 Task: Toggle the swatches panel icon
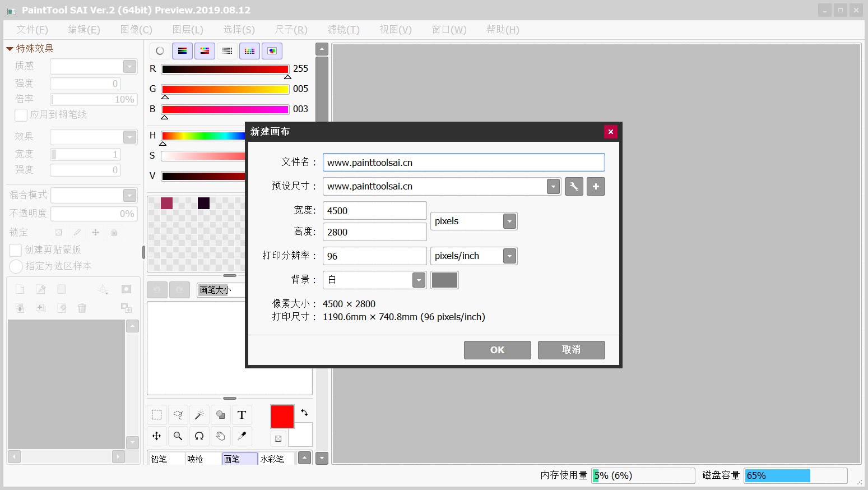249,51
